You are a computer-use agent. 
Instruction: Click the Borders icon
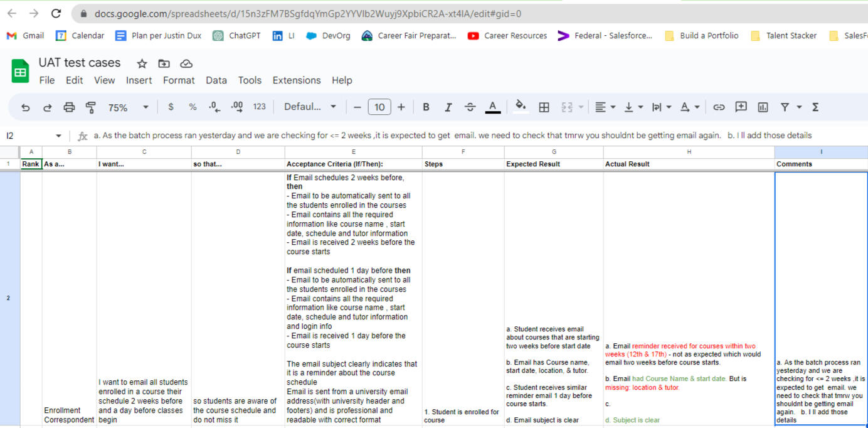544,107
